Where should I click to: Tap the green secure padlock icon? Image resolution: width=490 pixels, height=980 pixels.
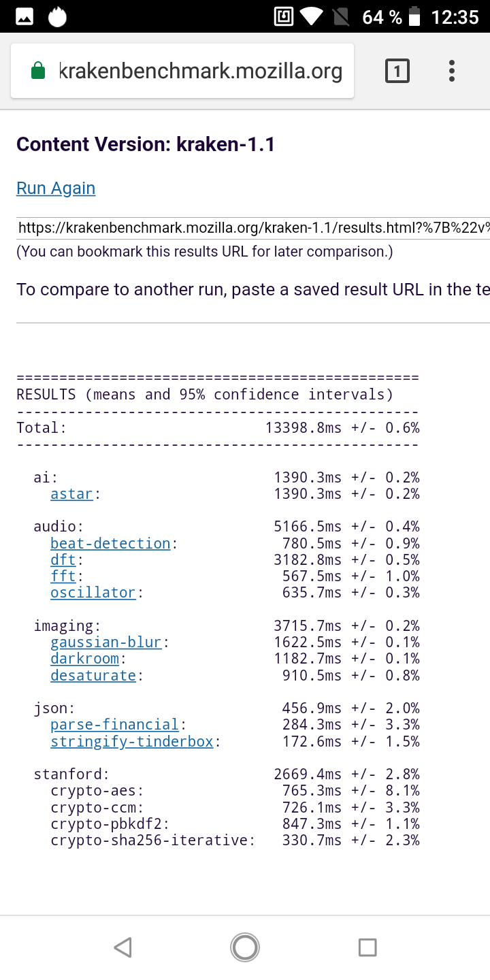pyautogui.click(x=38, y=71)
